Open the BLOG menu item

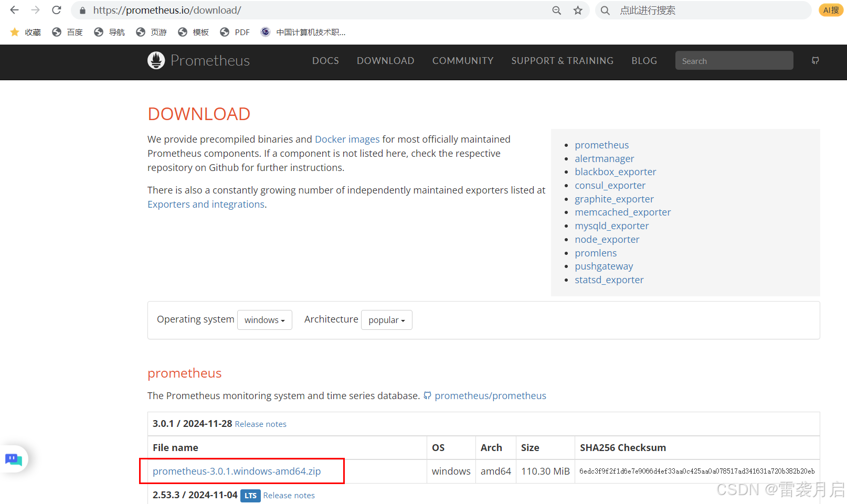644,61
